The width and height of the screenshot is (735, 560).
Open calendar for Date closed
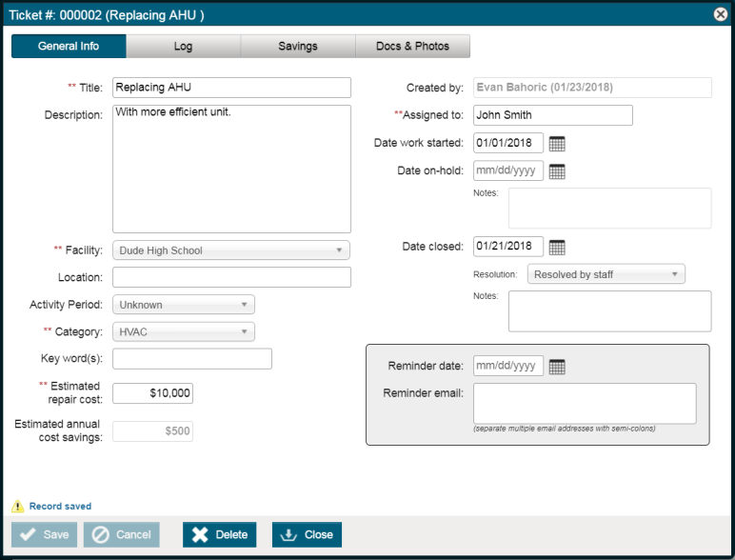tap(556, 248)
